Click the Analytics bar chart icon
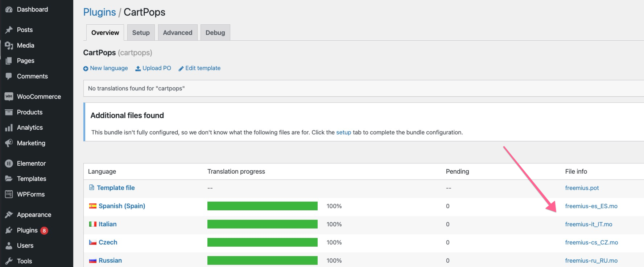The height and width of the screenshot is (267, 644). coord(9,128)
